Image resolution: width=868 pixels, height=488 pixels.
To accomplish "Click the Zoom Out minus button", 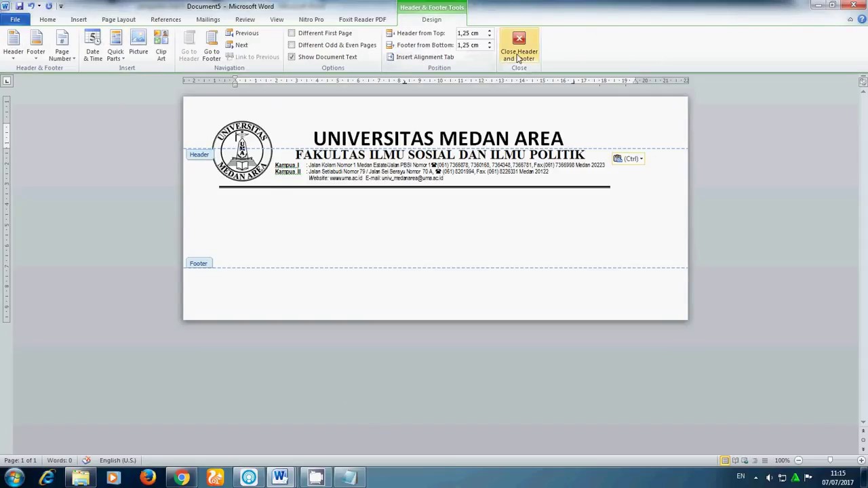I will pos(798,461).
